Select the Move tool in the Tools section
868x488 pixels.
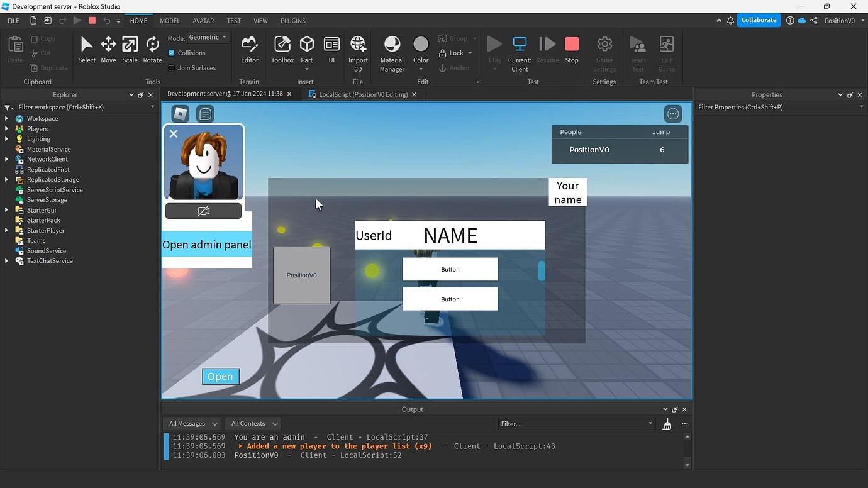(108, 48)
